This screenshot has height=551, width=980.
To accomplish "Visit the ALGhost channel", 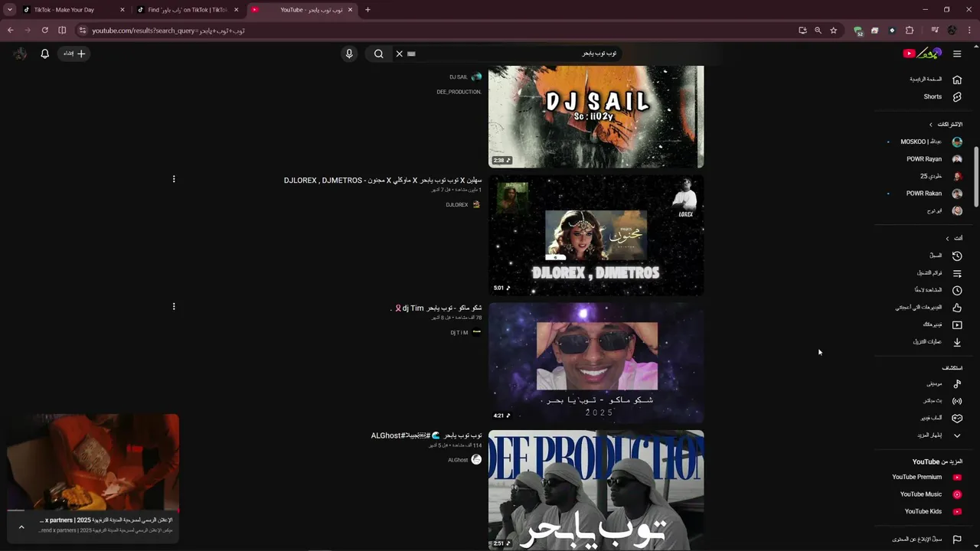I will point(458,460).
